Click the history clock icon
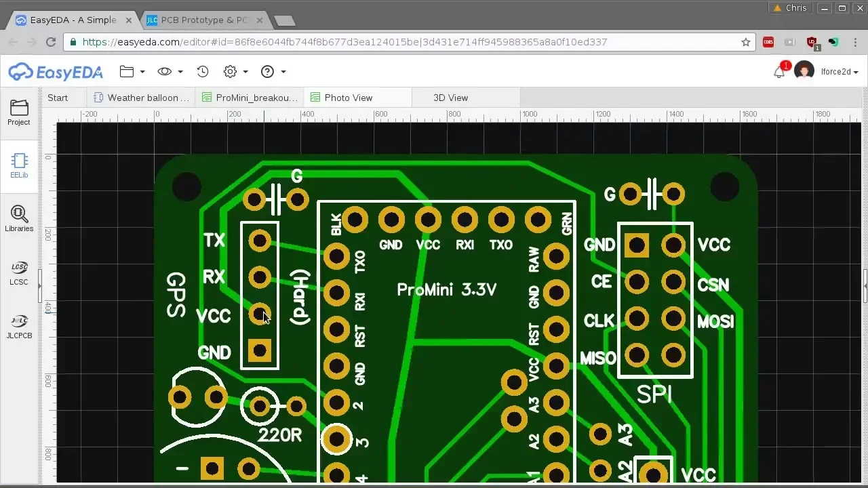 pos(203,72)
